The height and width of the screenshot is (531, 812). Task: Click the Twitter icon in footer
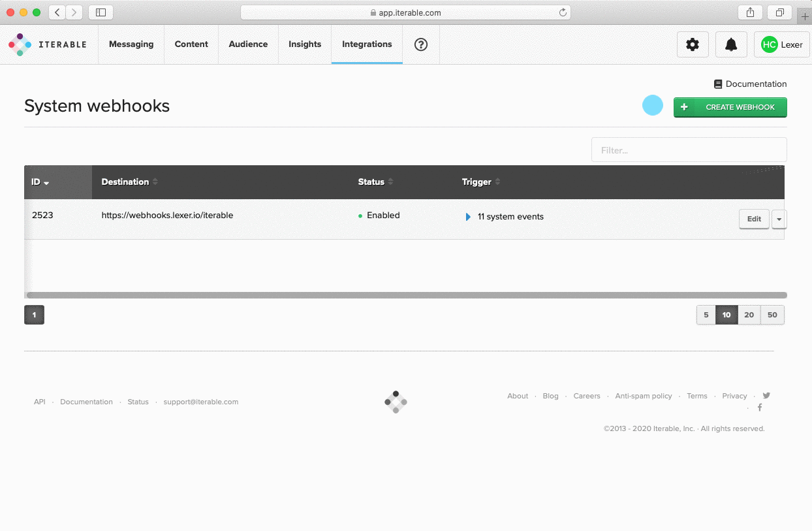click(x=766, y=395)
